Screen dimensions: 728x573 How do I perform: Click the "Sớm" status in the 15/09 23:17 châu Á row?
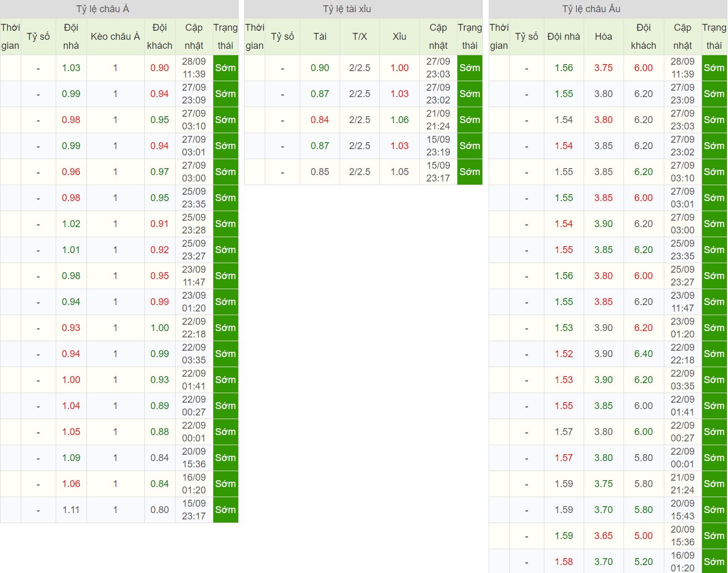click(x=226, y=510)
